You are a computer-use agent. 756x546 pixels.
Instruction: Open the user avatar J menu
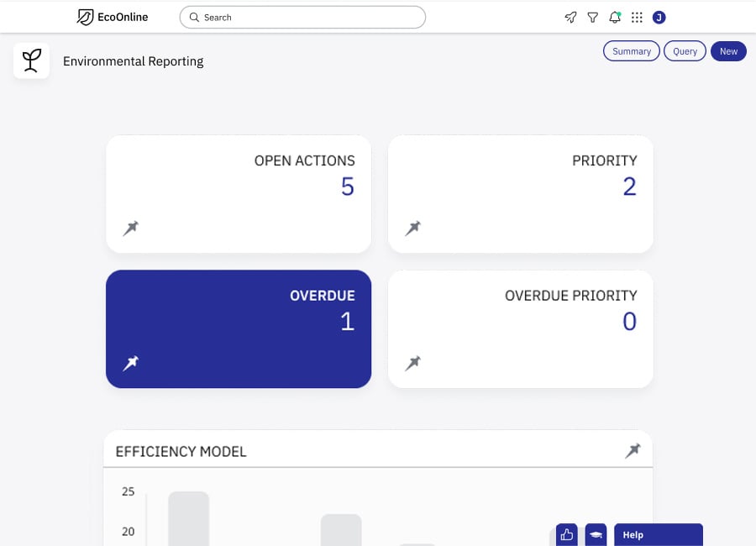pos(659,18)
